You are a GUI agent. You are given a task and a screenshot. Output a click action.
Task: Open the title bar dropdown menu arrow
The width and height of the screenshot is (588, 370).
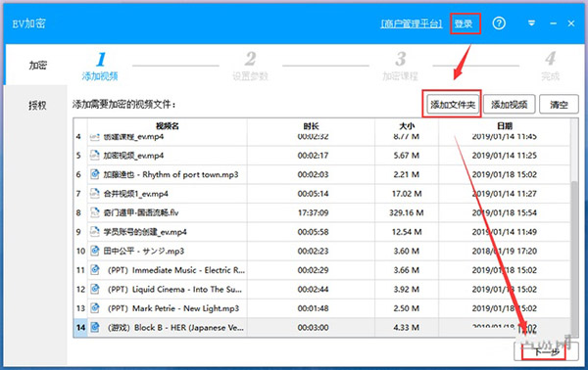coord(531,23)
